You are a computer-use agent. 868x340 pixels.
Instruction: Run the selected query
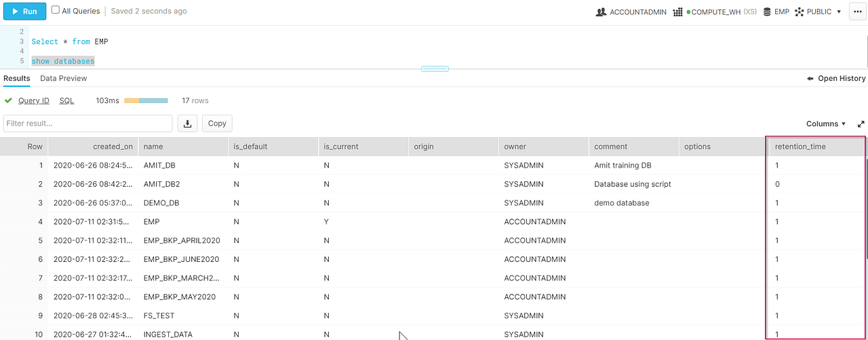coord(25,12)
